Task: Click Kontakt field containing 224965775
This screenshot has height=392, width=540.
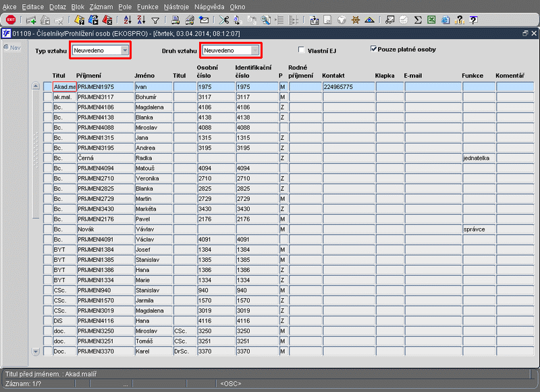Action: pyautogui.click(x=348, y=87)
